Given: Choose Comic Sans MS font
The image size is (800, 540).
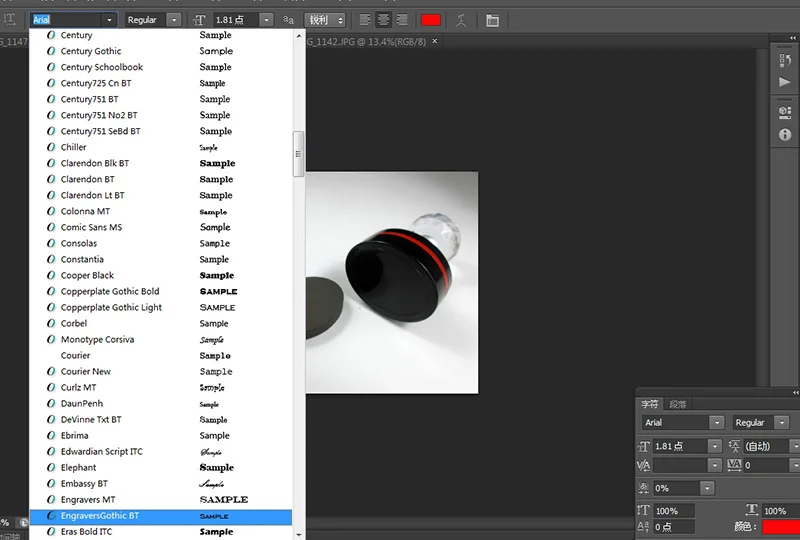Looking at the screenshot, I should tap(91, 227).
